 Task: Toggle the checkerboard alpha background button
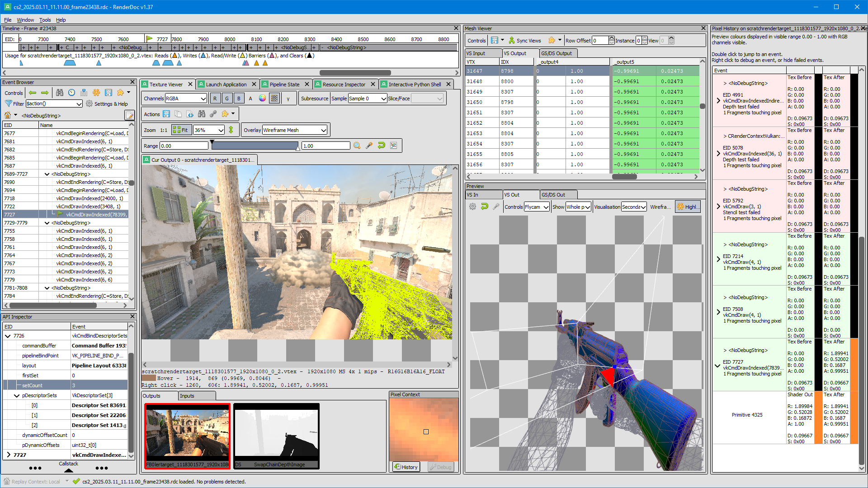pos(274,98)
